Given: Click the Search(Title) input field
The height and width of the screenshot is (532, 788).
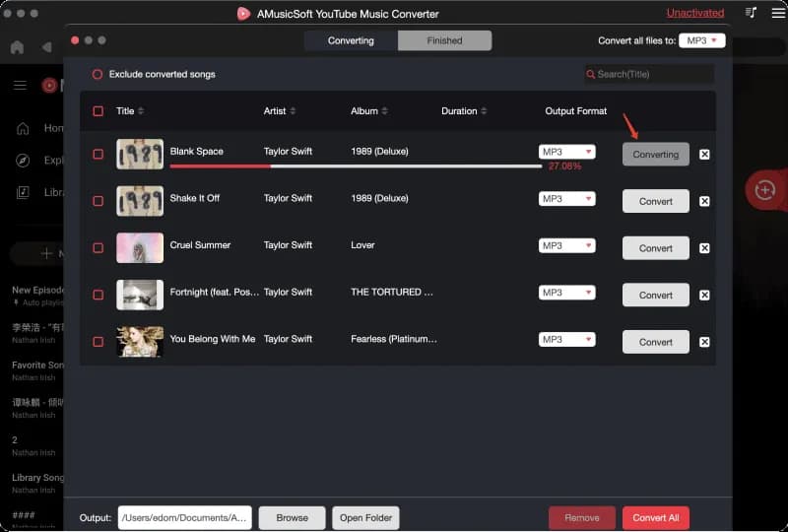Looking at the screenshot, I should (x=654, y=74).
